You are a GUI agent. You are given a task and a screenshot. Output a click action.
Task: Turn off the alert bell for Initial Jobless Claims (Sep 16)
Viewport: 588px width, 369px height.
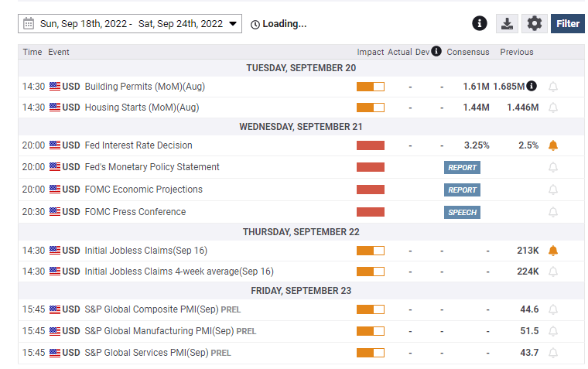[552, 251]
